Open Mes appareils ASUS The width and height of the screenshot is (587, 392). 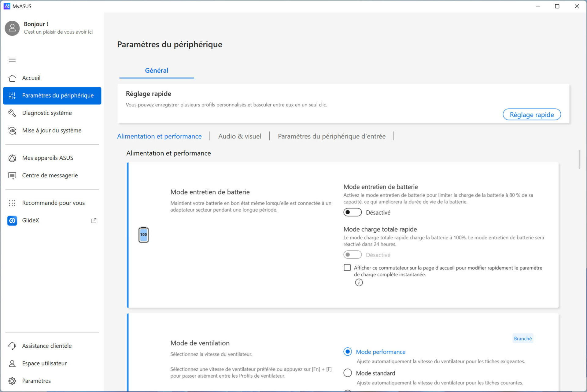[x=47, y=157]
